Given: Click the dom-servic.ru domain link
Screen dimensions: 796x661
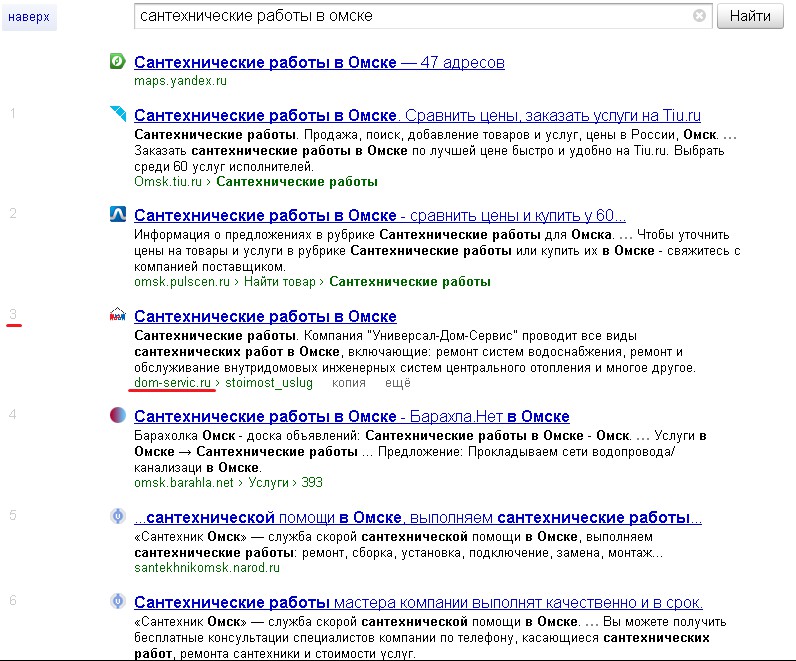Looking at the screenshot, I should pos(172,382).
